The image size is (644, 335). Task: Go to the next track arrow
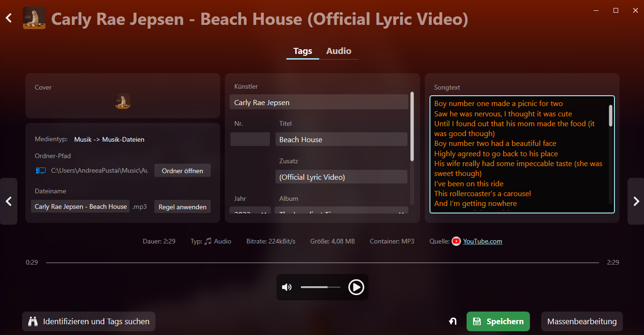click(x=636, y=201)
